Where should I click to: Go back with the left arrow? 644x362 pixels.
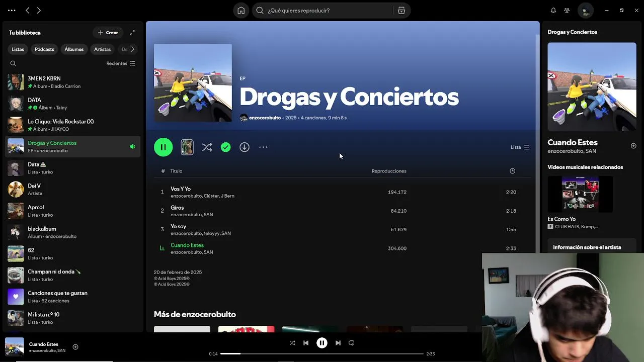pos(28,10)
